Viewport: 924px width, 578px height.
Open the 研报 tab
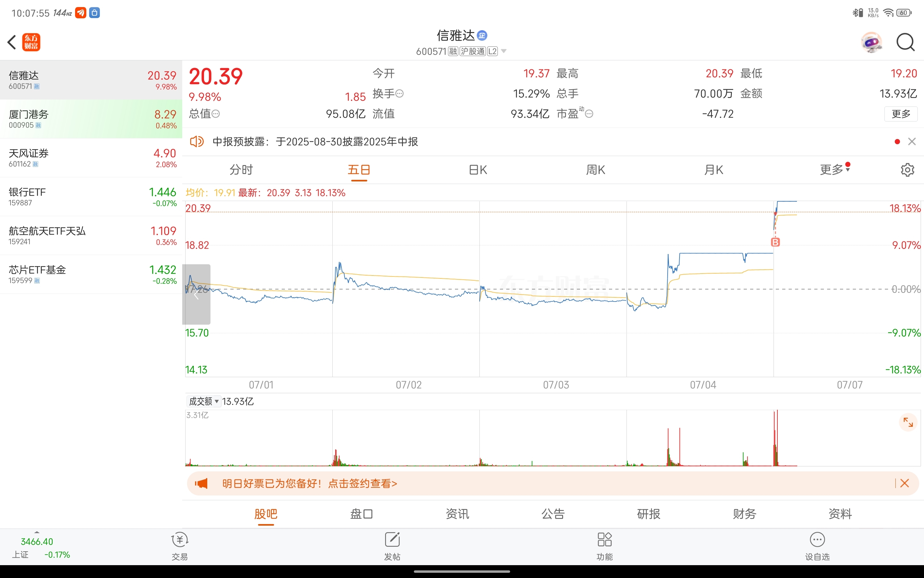coord(649,514)
